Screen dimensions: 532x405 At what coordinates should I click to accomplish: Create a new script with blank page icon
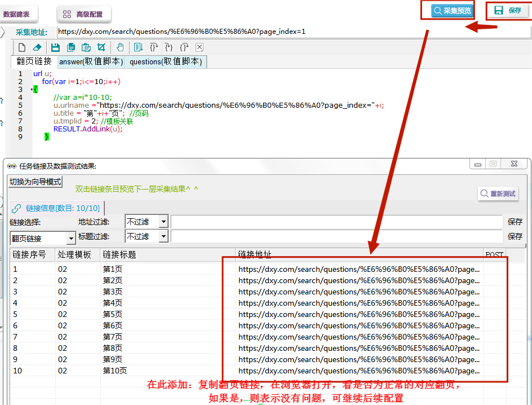click(x=22, y=47)
